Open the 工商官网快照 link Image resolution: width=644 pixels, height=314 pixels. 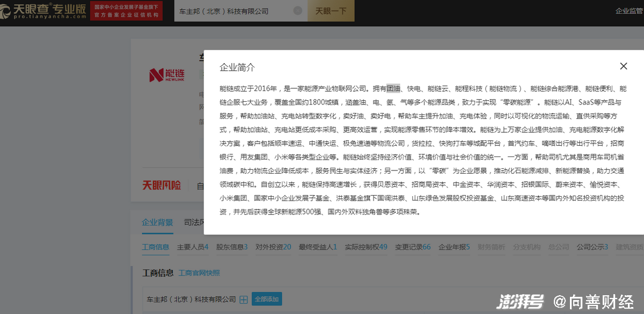click(199, 273)
